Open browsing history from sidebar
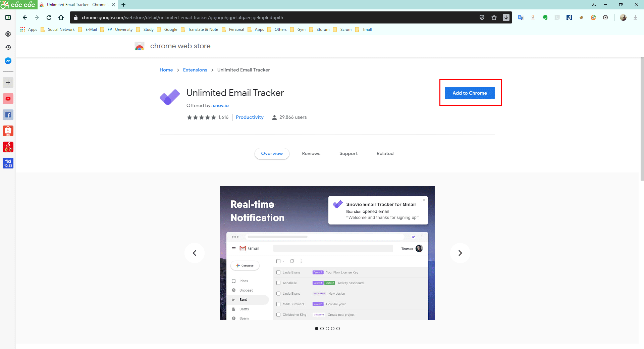 (x=8, y=47)
